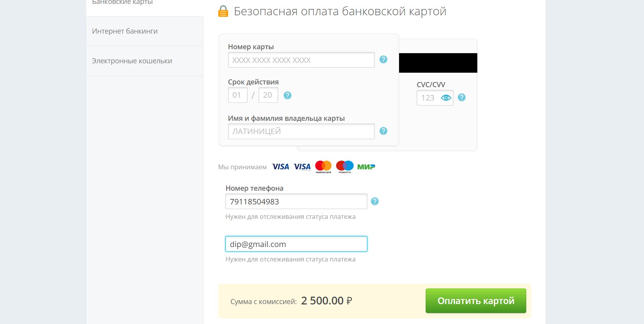This screenshot has height=324, width=644.
Task: Click the Номер телефона input field
Action: [x=296, y=202]
